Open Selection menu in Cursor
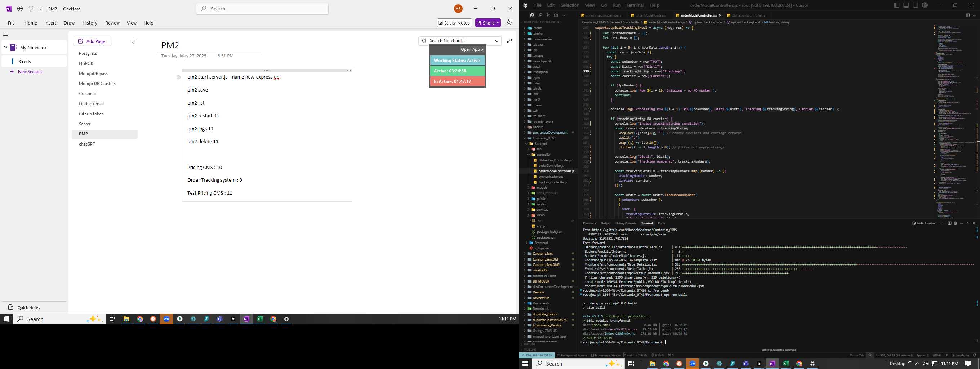 click(x=570, y=5)
